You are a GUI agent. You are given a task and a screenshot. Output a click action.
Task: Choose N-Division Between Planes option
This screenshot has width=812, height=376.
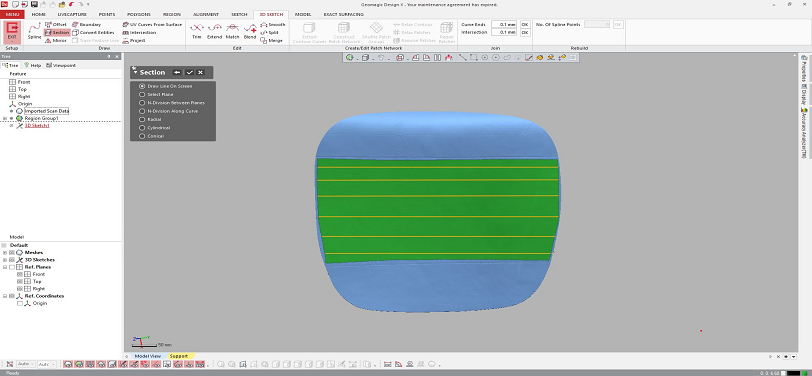[171, 103]
